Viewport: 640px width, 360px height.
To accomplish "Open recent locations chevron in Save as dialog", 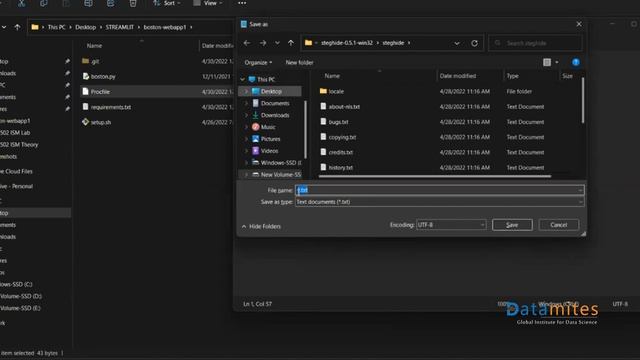I will [x=277, y=43].
